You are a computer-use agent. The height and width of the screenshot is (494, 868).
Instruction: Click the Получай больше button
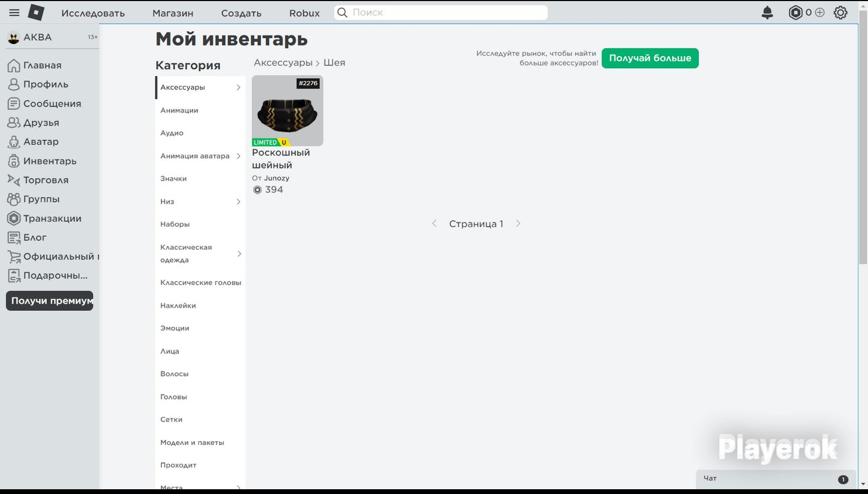[650, 58]
